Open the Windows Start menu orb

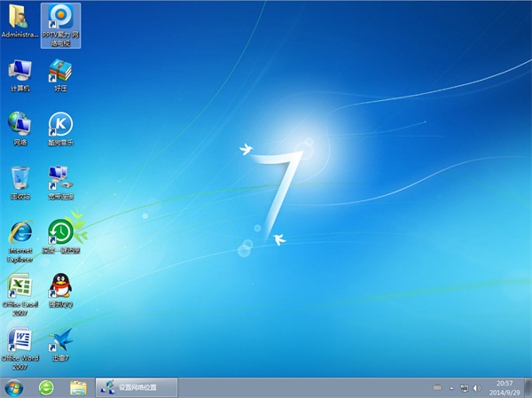[14, 388]
